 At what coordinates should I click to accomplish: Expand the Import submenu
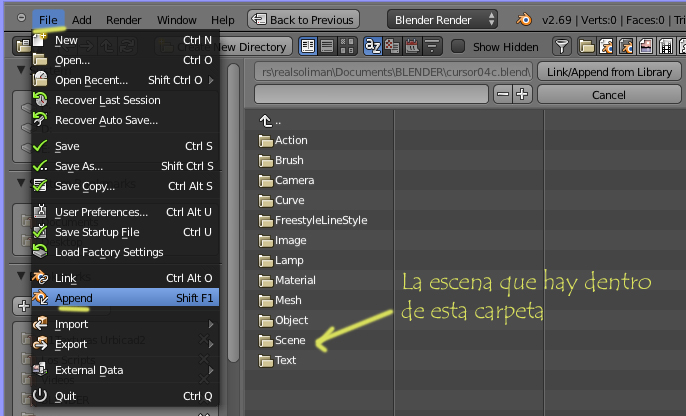(x=125, y=324)
